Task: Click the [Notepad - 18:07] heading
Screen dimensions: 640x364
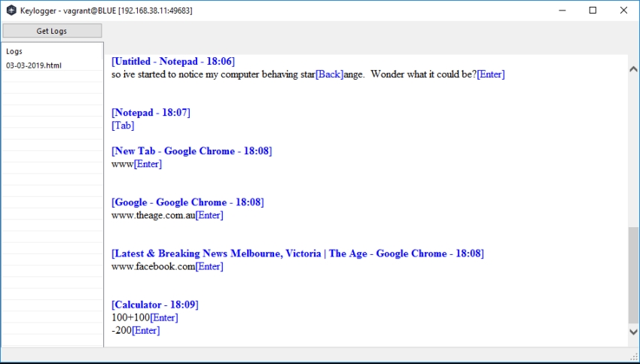Action: [x=151, y=113]
